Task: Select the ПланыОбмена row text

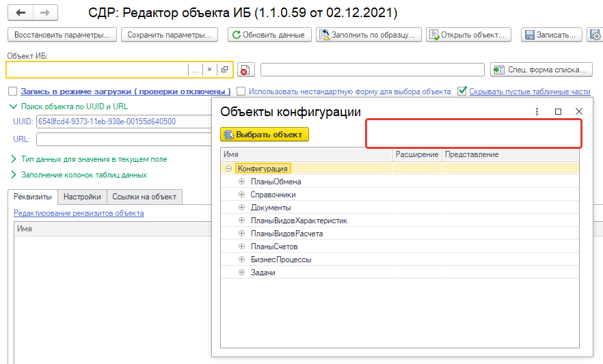Action: pyautogui.click(x=276, y=182)
